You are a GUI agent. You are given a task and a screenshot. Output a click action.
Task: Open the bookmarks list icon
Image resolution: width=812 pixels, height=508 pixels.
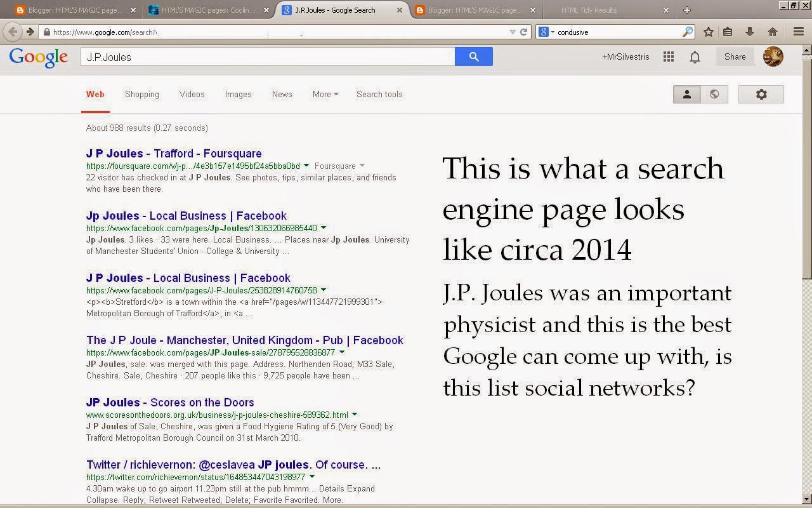click(728, 32)
